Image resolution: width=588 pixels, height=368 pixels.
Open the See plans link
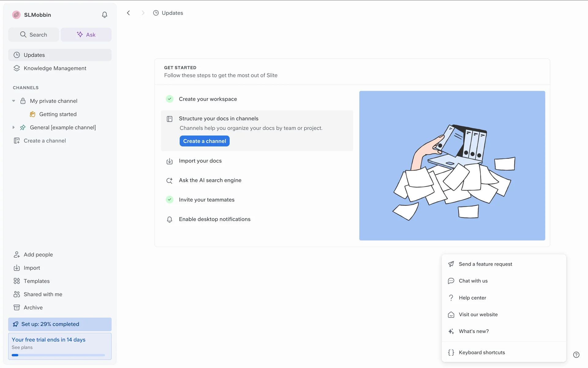pos(22,347)
